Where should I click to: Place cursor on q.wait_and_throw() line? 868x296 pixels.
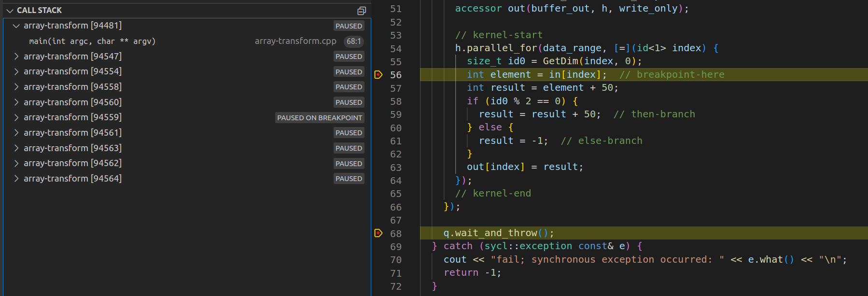(498, 233)
